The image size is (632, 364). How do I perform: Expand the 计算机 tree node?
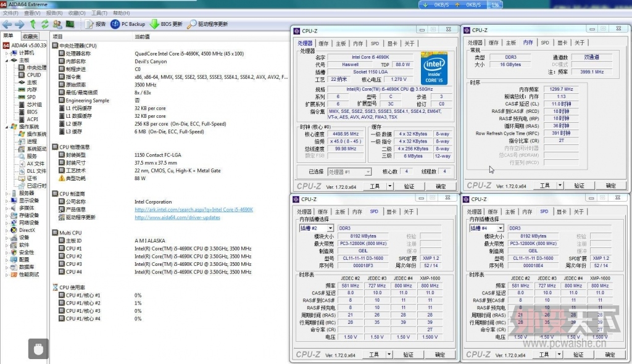pos(6,53)
